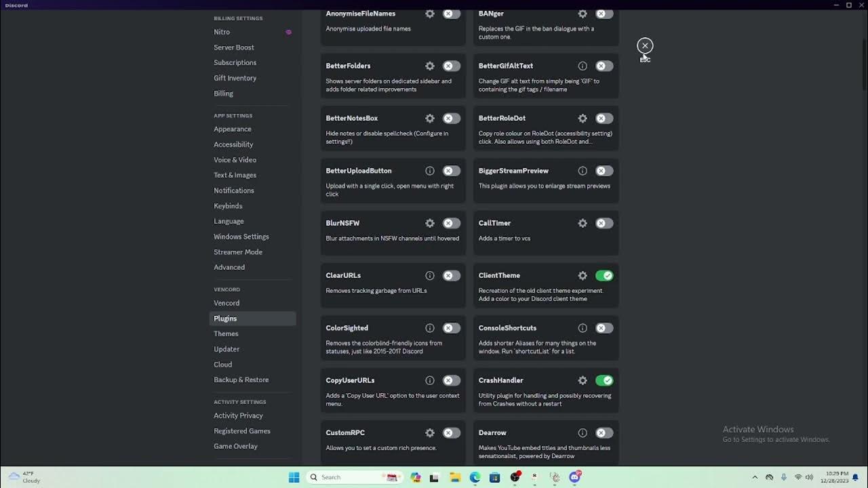Disable the ClientTheme toggle

[x=604, y=276]
